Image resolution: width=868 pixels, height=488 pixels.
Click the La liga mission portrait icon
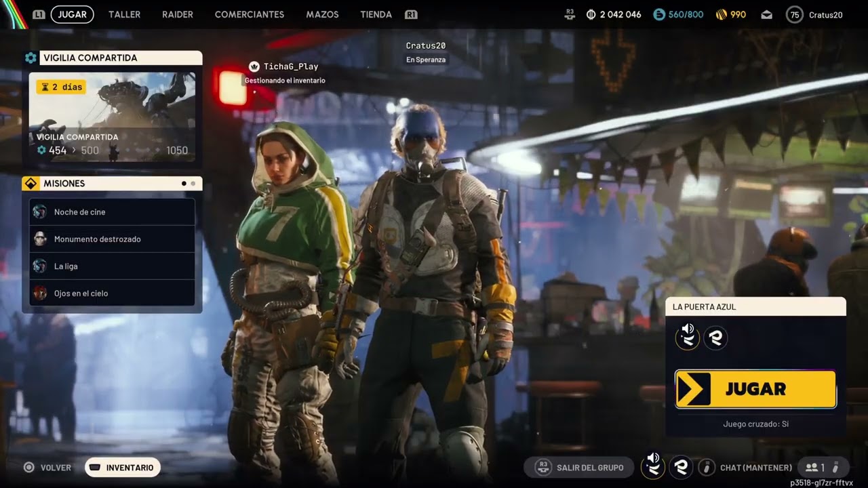click(x=40, y=266)
